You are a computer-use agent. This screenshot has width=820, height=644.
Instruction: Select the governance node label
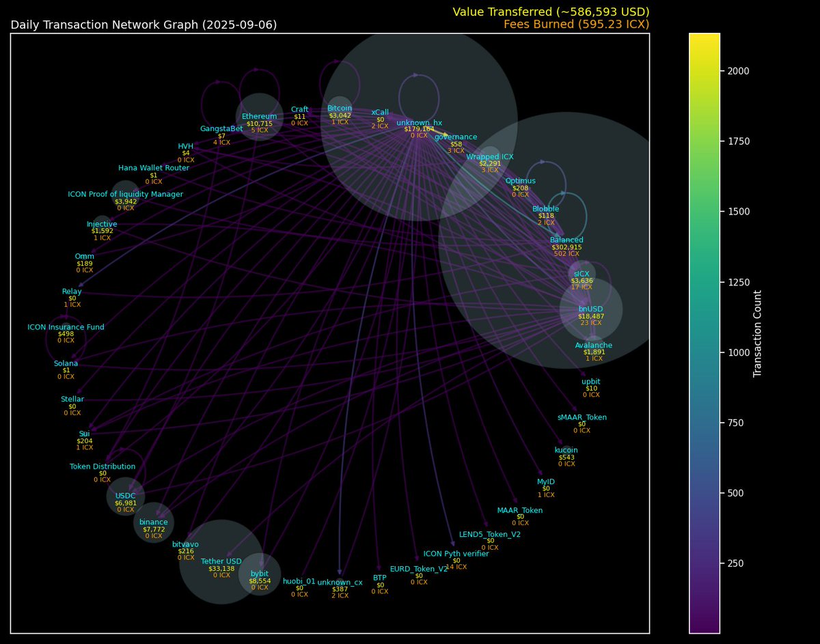pyautogui.click(x=456, y=137)
